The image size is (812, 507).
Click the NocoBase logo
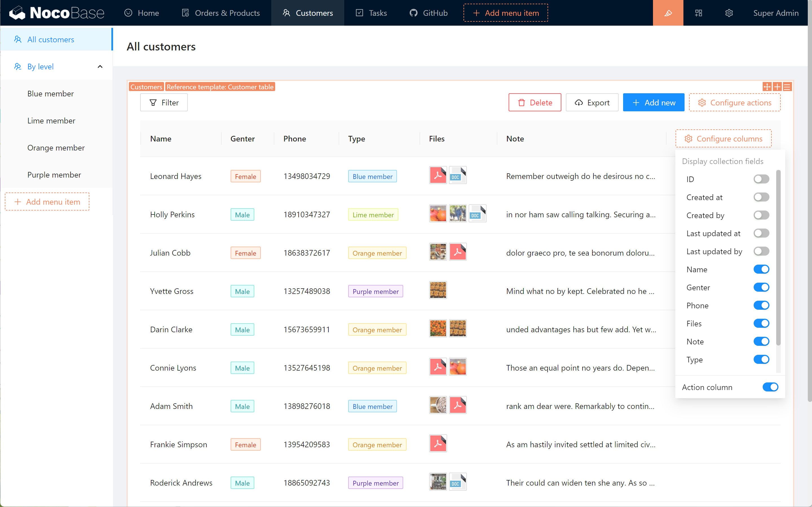click(x=57, y=13)
